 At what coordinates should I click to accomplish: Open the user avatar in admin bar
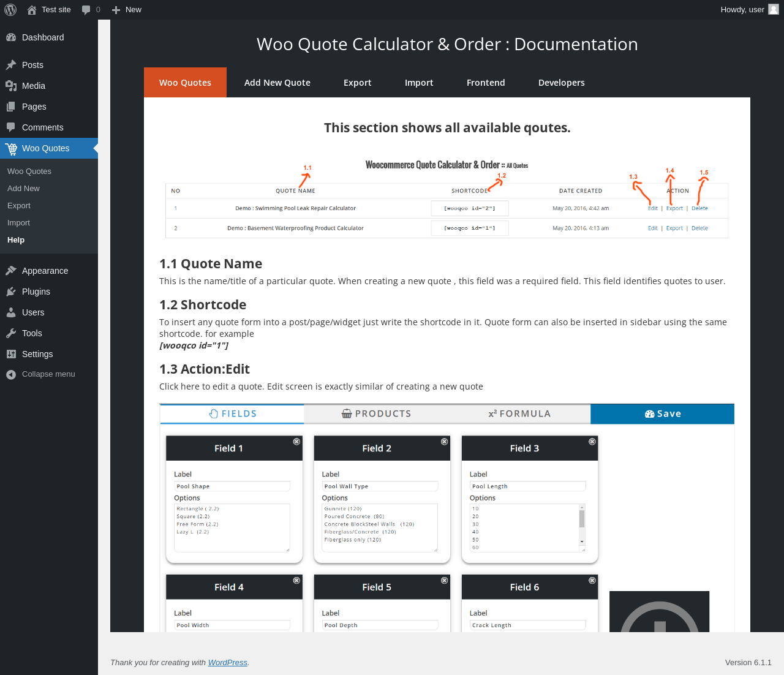click(774, 9)
